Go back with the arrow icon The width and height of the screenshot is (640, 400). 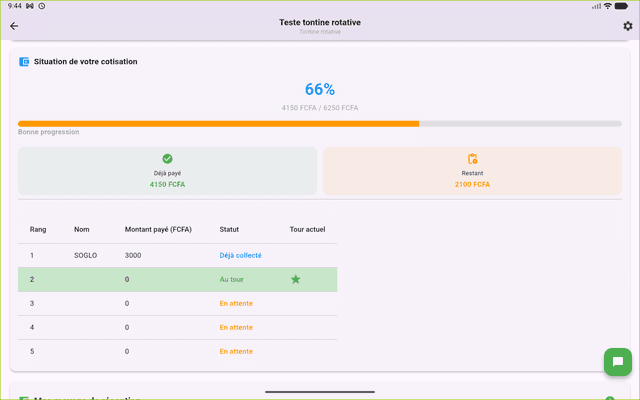14,26
